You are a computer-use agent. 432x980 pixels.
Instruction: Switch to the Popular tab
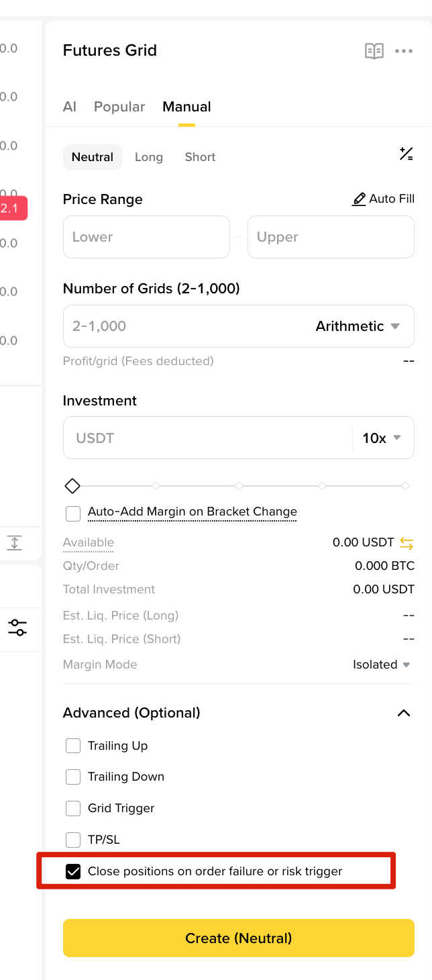coord(119,107)
